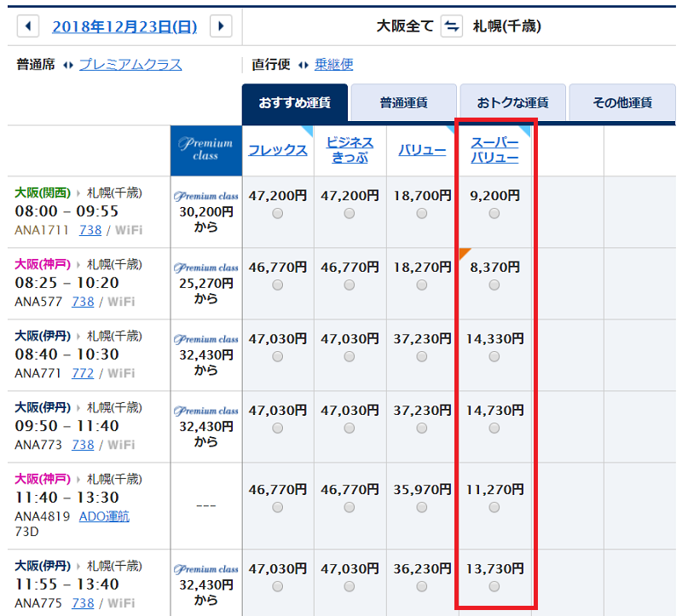The width and height of the screenshot is (682, 616).
Task: Open 738 aircraft info for ANA1711
Action: 90,230
